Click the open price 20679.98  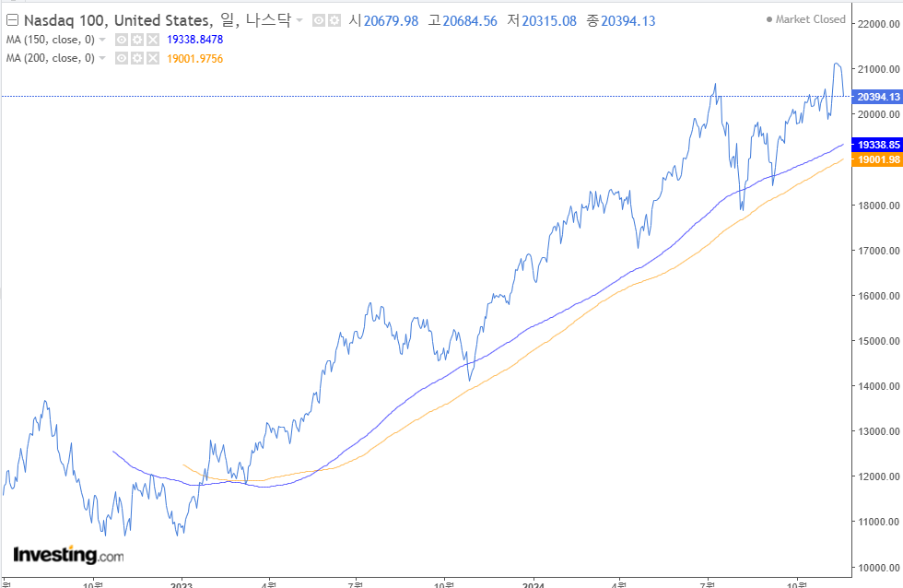(391, 21)
